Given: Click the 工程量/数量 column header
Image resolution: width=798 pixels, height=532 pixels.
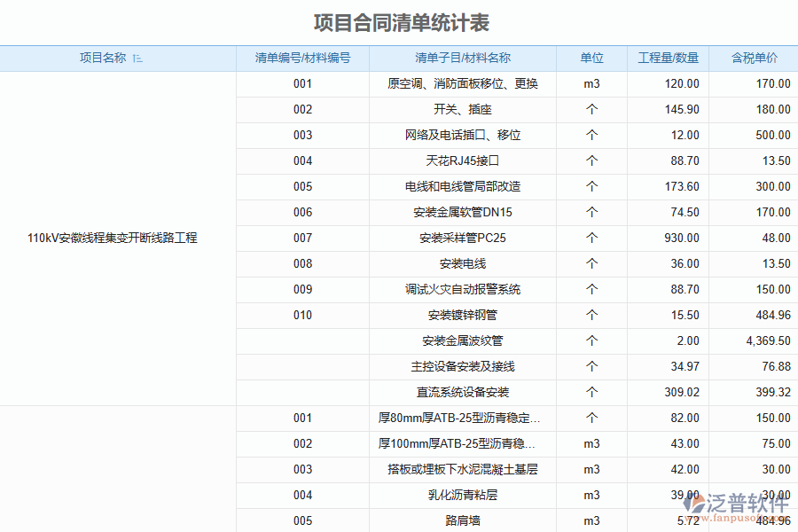Looking at the screenshot, I should click(x=668, y=59).
